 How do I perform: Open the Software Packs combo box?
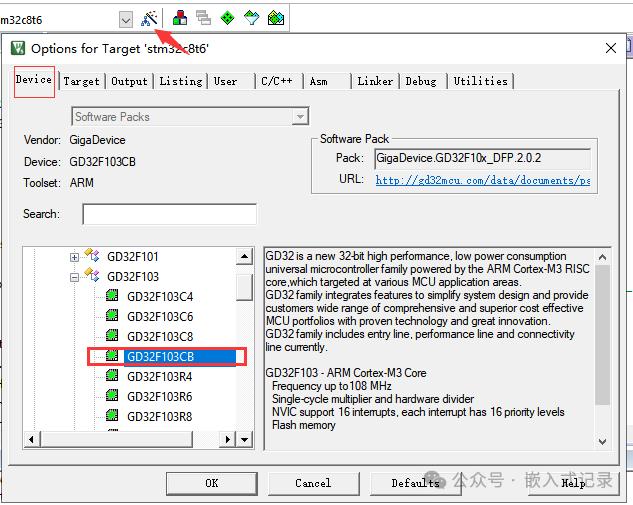click(190, 117)
